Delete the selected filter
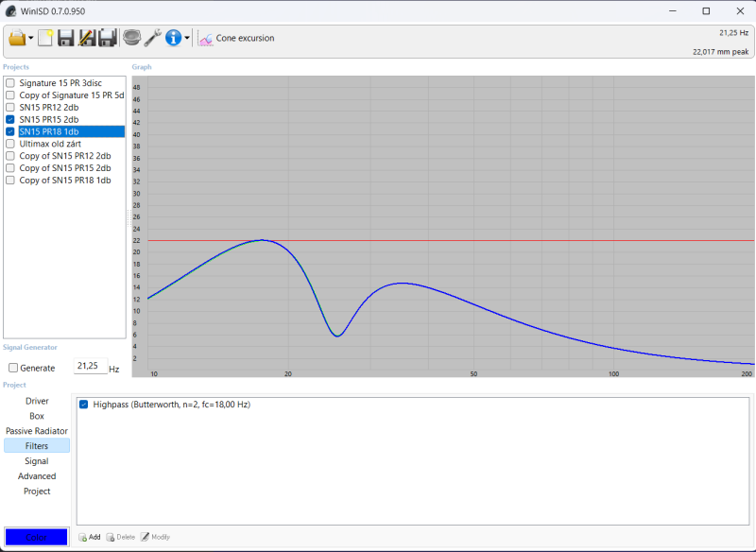The height and width of the screenshot is (552, 756). (x=121, y=537)
